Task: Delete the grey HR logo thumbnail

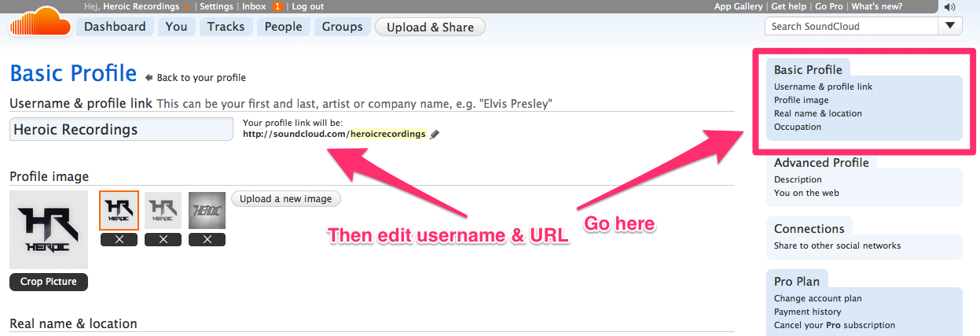Action: 163,240
